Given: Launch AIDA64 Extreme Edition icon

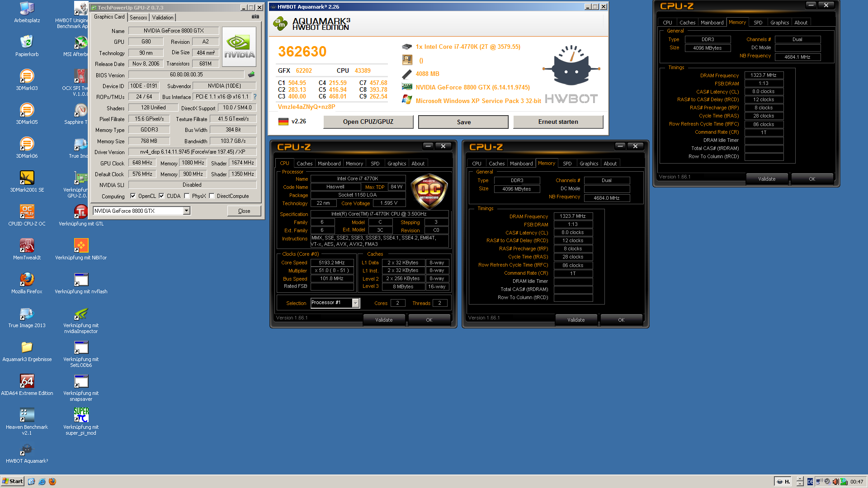Looking at the screenshot, I should point(27,385).
